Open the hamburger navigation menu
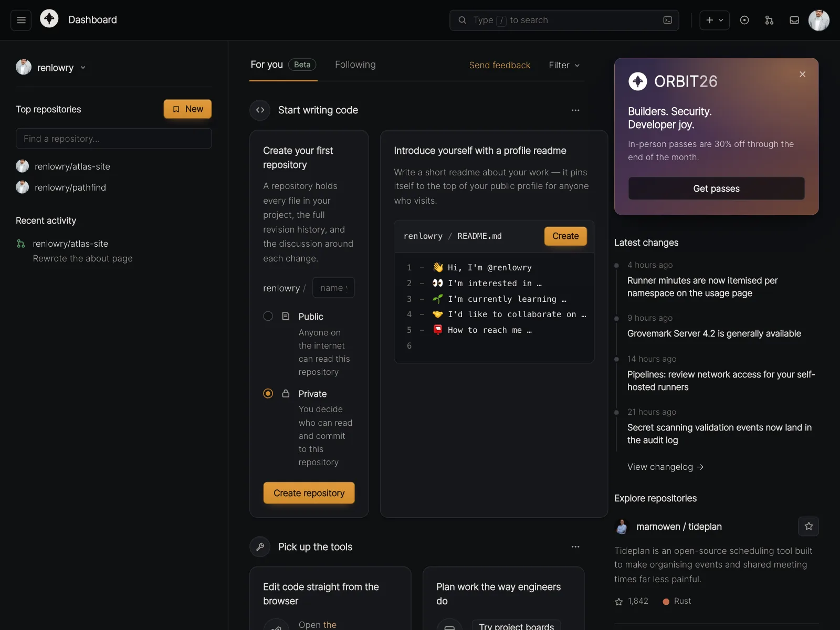 tap(21, 20)
